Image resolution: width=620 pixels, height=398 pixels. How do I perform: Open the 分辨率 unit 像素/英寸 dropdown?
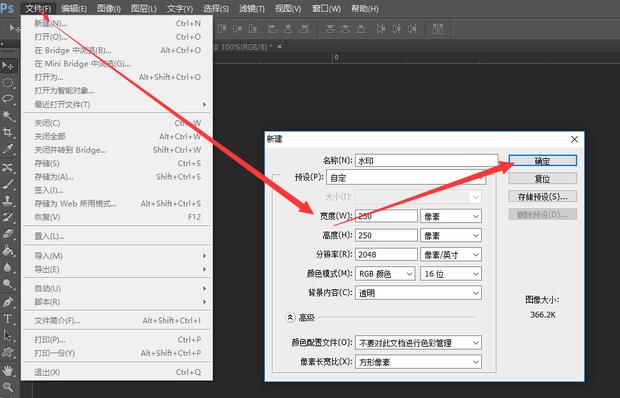451,255
